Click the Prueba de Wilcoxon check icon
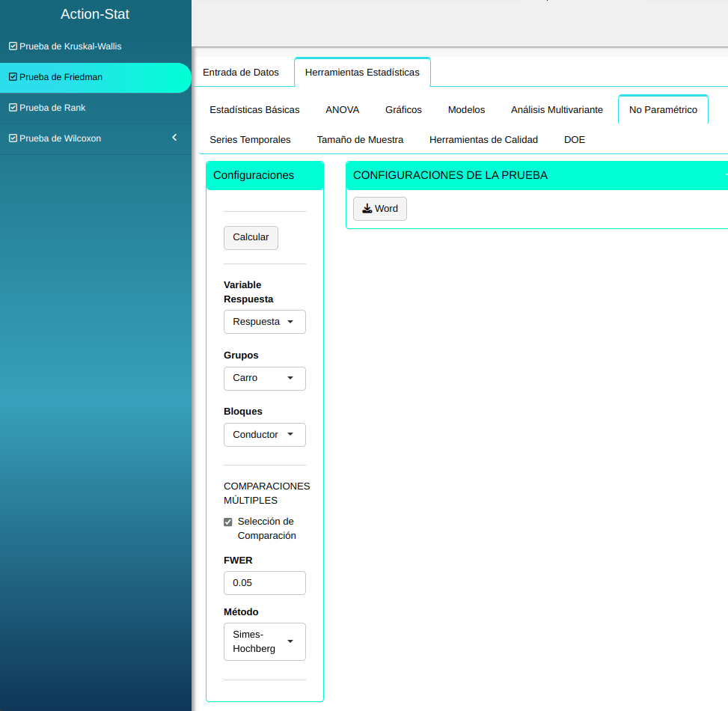 [13, 138]
